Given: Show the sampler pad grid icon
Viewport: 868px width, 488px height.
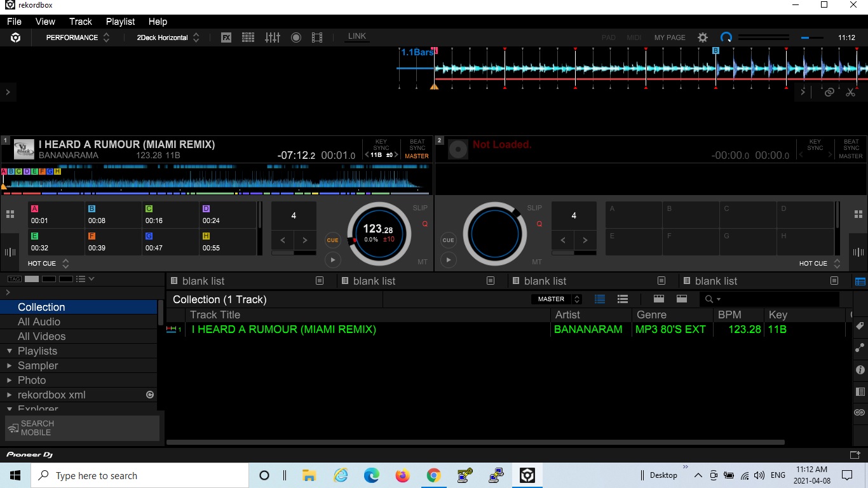Looking at the screenshot, I should coord(248,37).
